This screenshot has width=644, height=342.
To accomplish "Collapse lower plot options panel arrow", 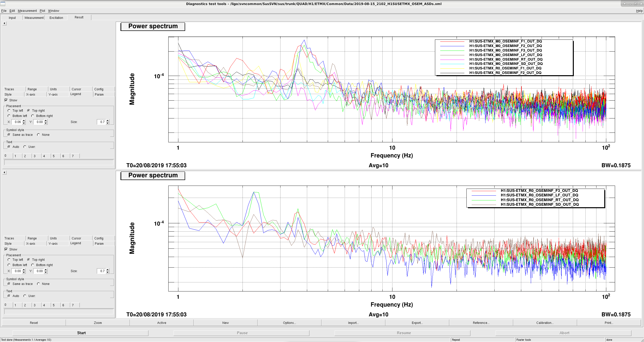I will [x=5, y=173].
